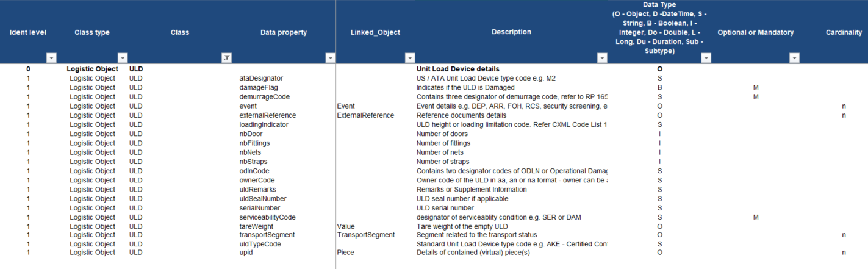
Task: Click the 'Number of nets' description
Action: pyautogui.click(x=440, y=152)
